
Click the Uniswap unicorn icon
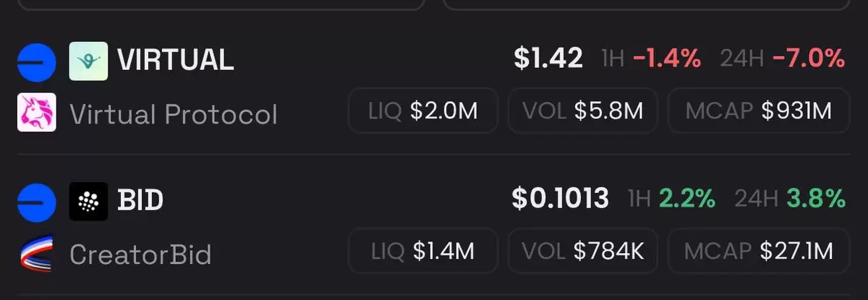point(36,113)
